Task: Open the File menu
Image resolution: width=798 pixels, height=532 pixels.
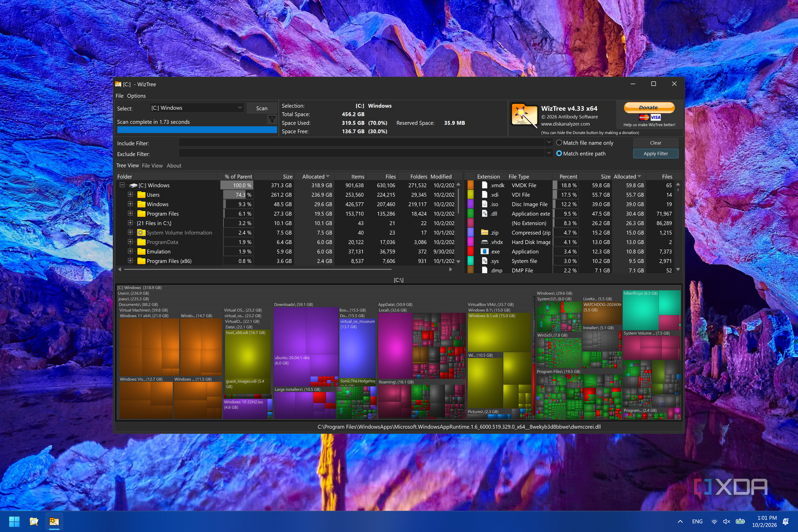Action: (119, 96)
